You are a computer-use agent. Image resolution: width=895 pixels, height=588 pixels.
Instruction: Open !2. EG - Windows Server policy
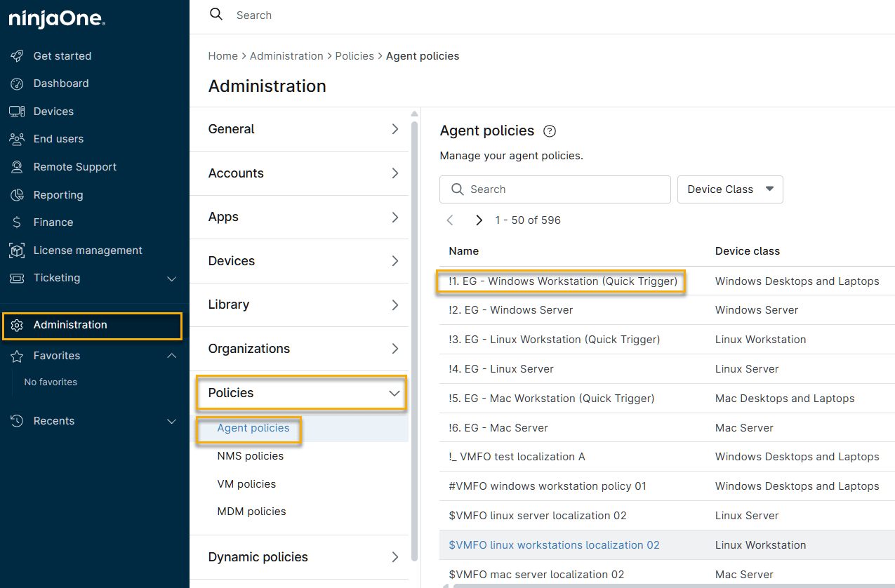coord(511,310)
